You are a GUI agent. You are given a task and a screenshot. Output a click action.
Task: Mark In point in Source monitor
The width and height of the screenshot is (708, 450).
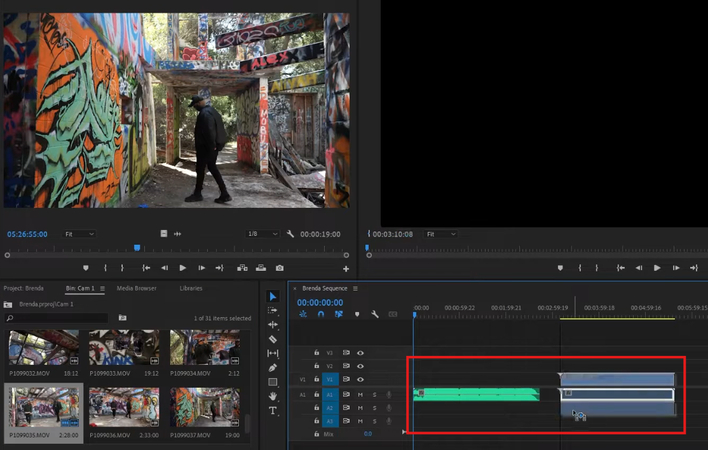coord(105,268)
